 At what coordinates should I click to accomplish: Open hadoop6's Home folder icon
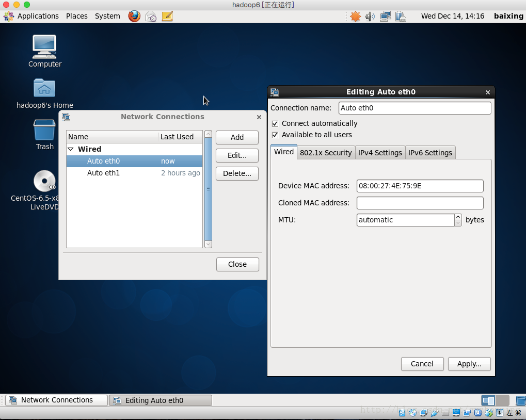pos(44,88)
